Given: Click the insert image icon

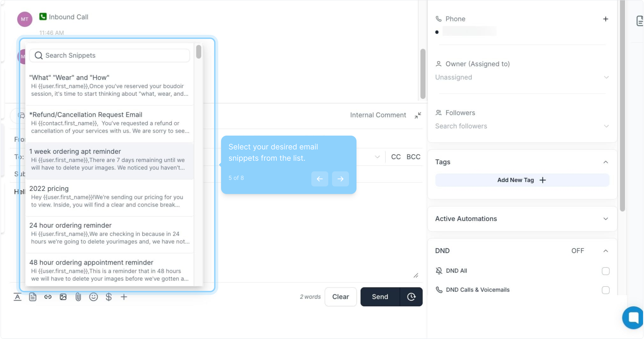Looking at the screenshot, I should 63,297.
